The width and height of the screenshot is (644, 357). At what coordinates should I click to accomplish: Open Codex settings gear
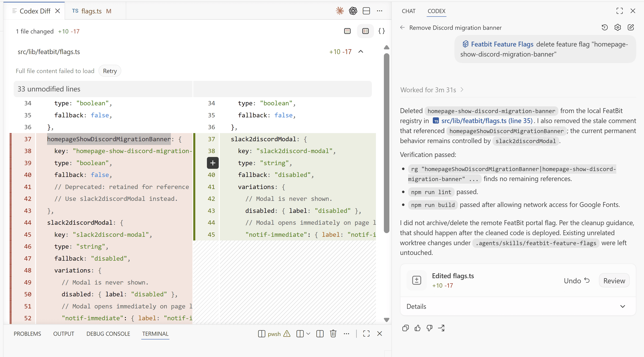click(x=617, y=27)
